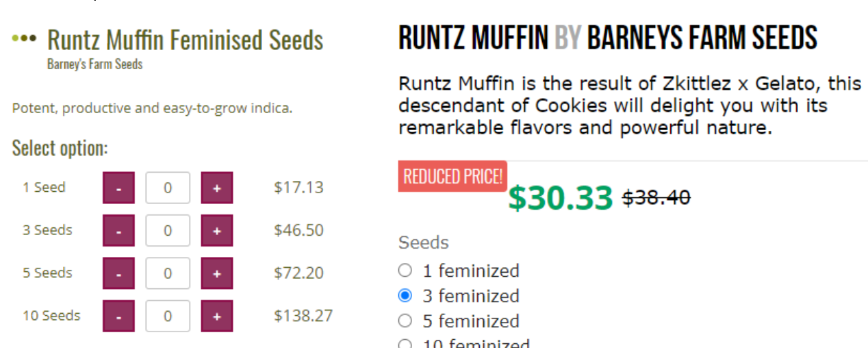The height and width of the screenshot is (348, 868).
Task: Click the Barneys Farm Seeds heading
Action: pyautogui.click(x=702, y=38)
